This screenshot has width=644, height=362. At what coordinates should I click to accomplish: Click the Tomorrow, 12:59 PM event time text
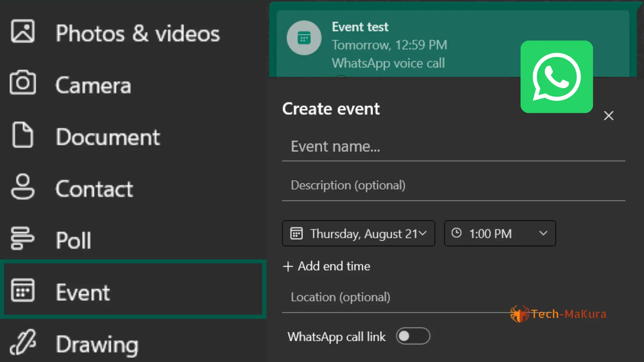pyautogui.click(x=389, y=45)
